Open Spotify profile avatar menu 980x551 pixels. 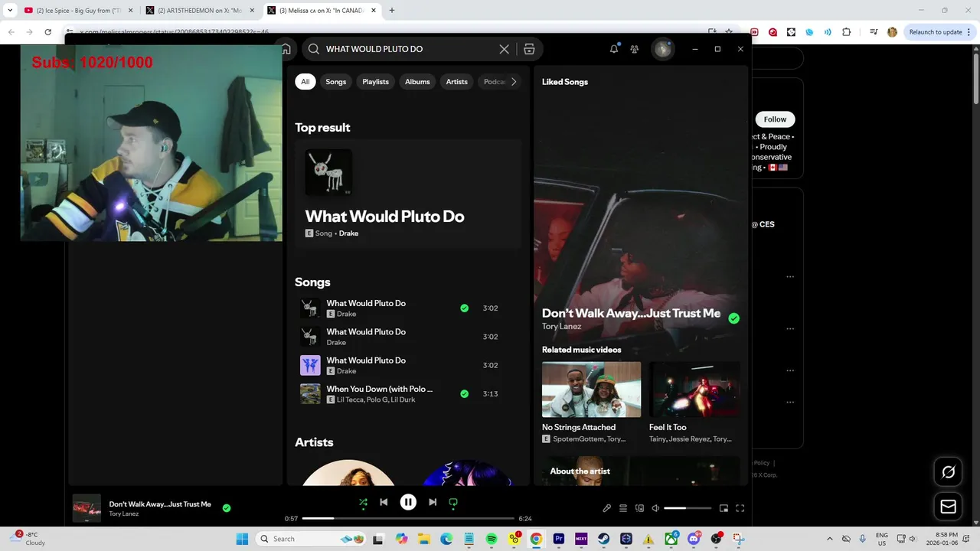tap(662, 49)
